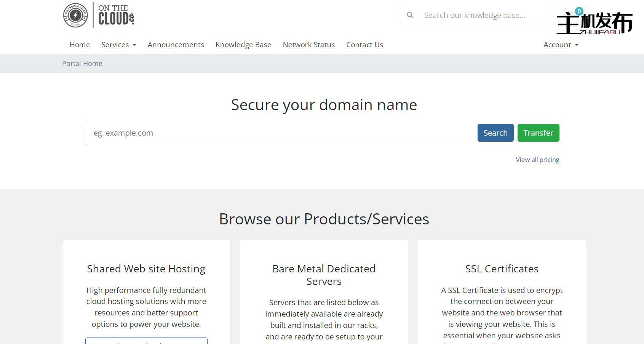Click the On The Clouds circular logo

(x=75, y=15)
